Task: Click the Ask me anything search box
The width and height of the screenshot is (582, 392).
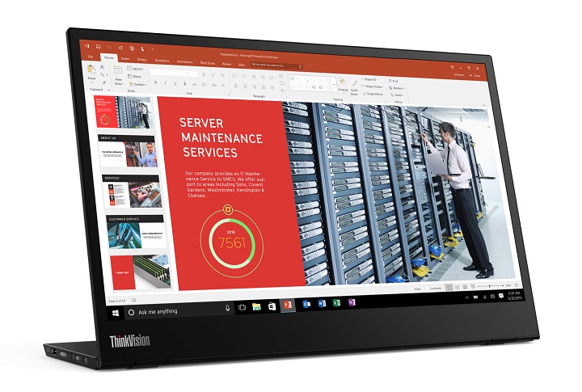Action: pyautogui.click(x=181, y=311)
